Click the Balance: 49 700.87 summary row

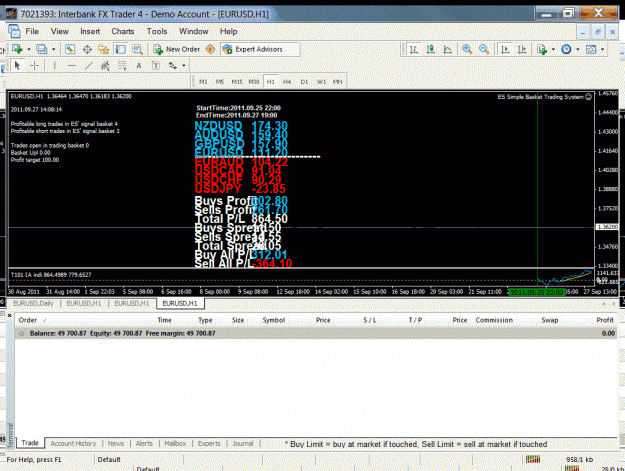click(316, 334)
